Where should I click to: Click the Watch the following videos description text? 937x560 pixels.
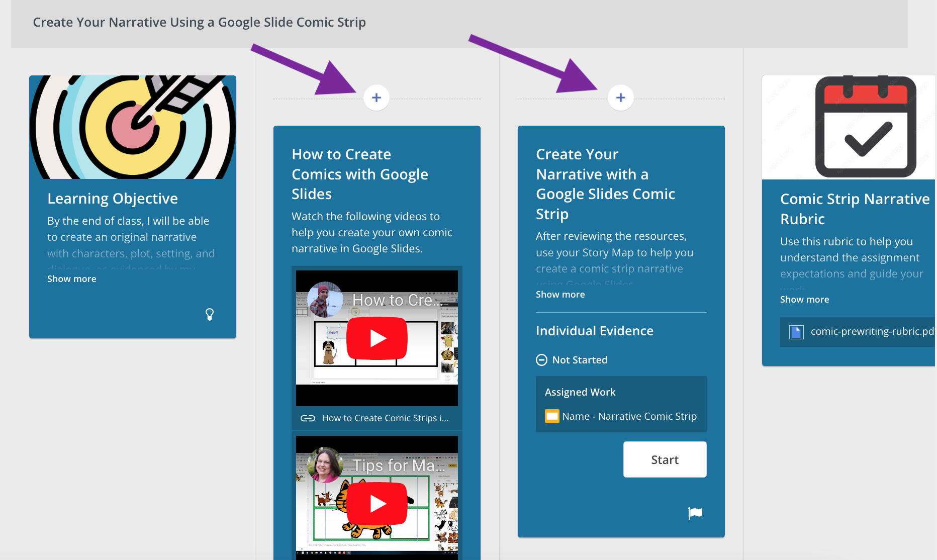click(x=372, y=232)
